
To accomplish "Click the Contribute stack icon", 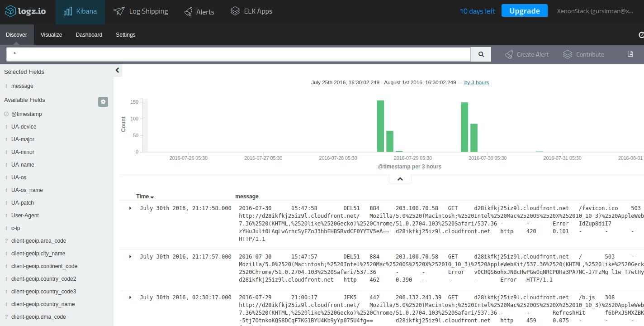I will tap(568, 54).
